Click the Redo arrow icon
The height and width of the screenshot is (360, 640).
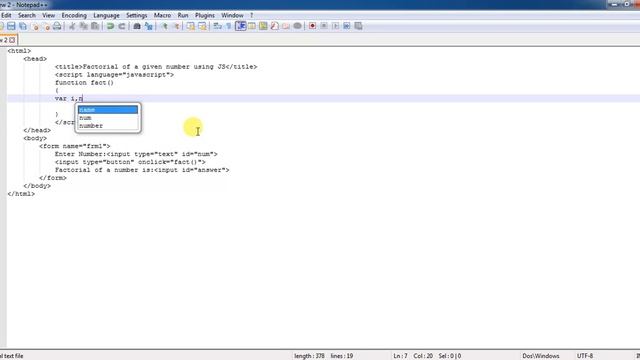(122, 26)
